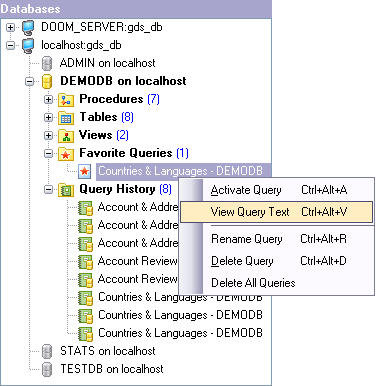
Task: Click the ADMIN database cylinder icon
Action: pos(47,63)
